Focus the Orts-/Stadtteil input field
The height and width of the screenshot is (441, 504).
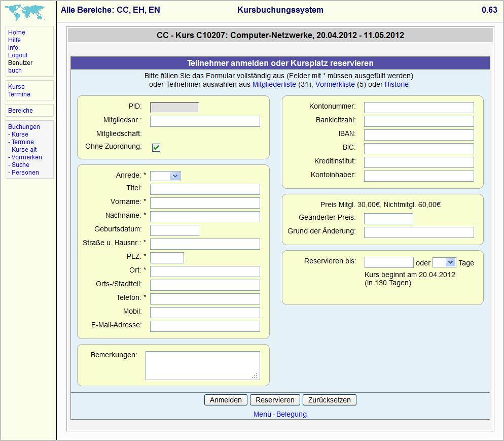(x=205, y=285)
